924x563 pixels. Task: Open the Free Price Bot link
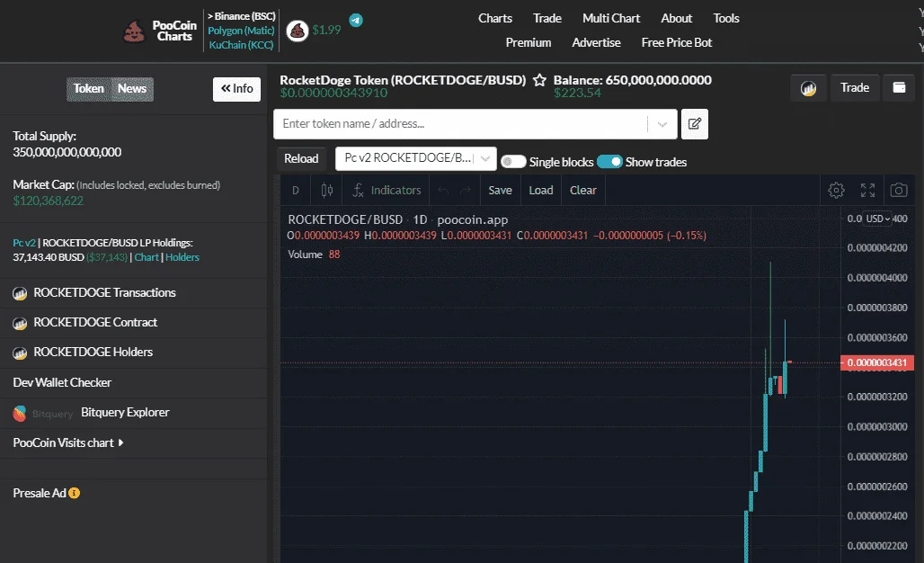coord(677,42)
